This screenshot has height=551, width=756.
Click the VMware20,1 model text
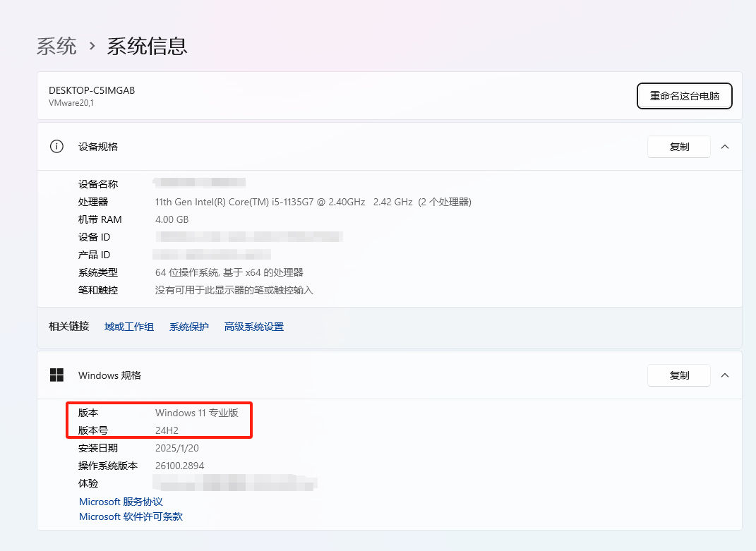71,103
